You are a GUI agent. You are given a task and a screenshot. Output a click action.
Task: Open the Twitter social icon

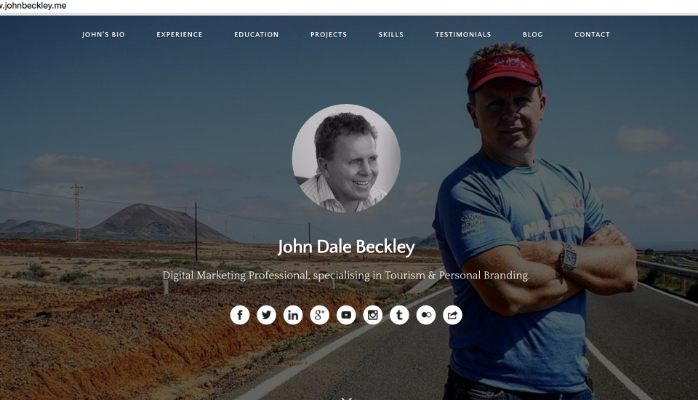pos(266,315)
